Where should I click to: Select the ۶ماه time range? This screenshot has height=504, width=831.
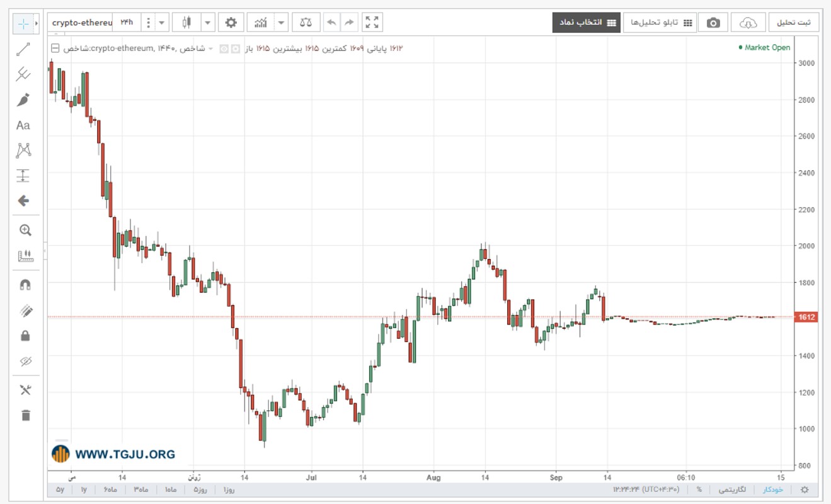click(x=110, y=490)
